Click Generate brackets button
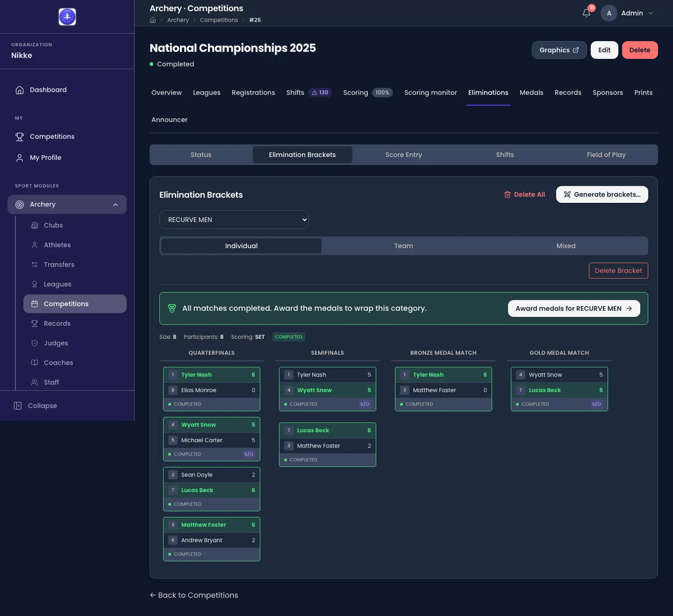 click(602, 194)
